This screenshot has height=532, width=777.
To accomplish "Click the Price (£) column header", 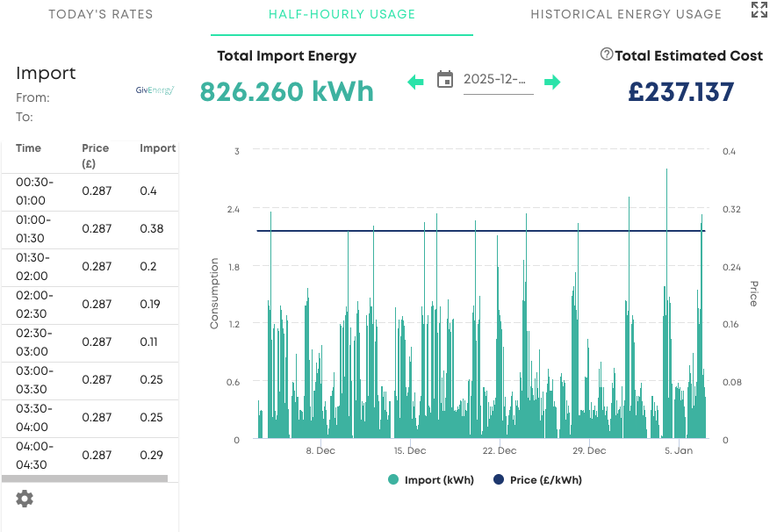I will (95, 155).
